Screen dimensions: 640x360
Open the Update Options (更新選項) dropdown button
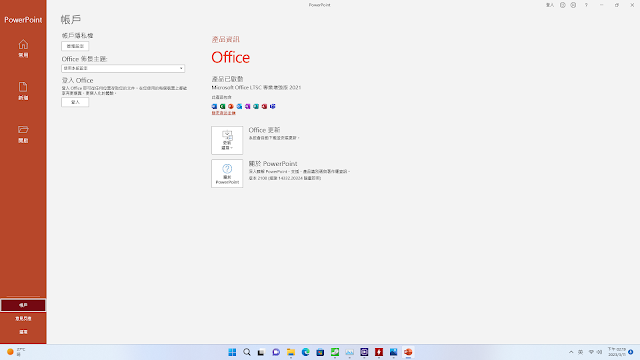227,140
